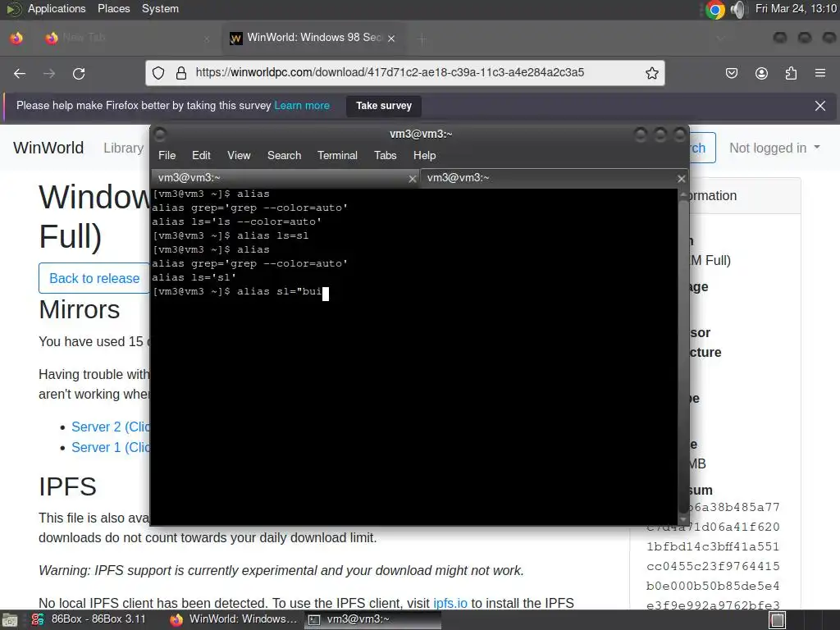Click the Take survey button
Screen dimensions: 840x630
[x=384, y=106]
